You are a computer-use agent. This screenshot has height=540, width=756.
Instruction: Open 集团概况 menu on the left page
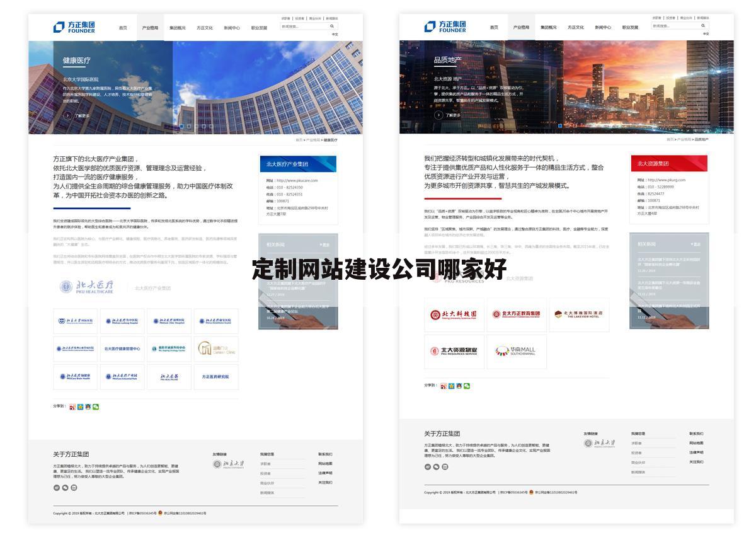tap(177, 28)
